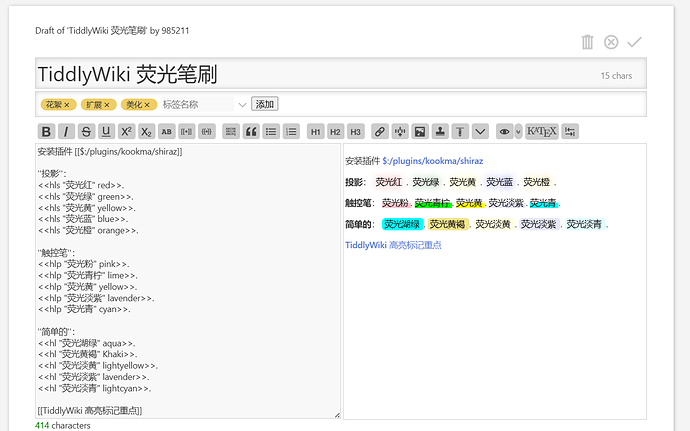
Task: Apply underline formatting
Action: tap(106, 131)
